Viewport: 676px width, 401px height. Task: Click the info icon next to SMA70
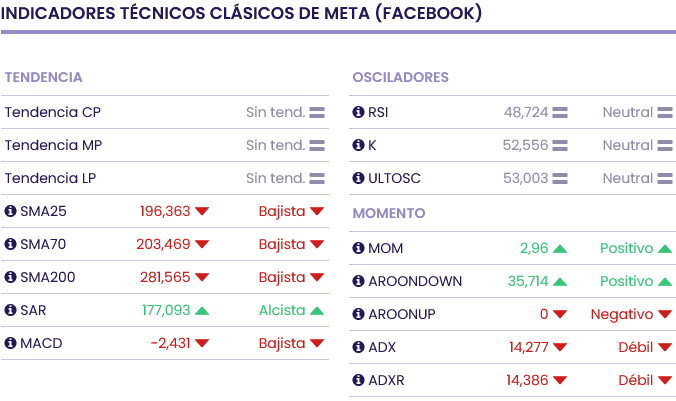(x=10, y=244)
